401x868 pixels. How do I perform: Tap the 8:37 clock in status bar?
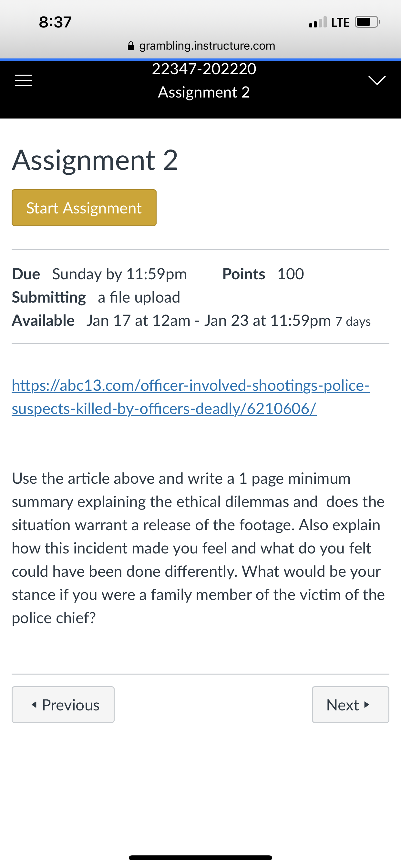click(x=55, y=22)
